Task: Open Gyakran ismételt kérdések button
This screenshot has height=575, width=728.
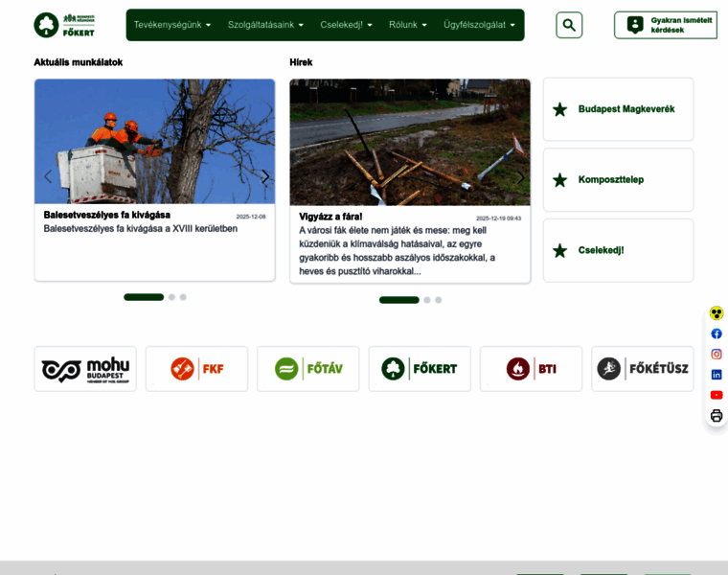Action: point(666,25)
